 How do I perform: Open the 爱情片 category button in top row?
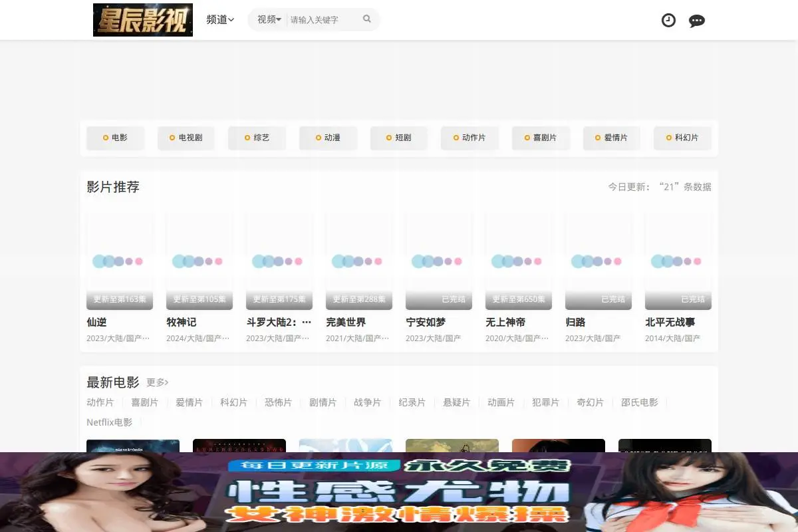[x=612, y=138]
